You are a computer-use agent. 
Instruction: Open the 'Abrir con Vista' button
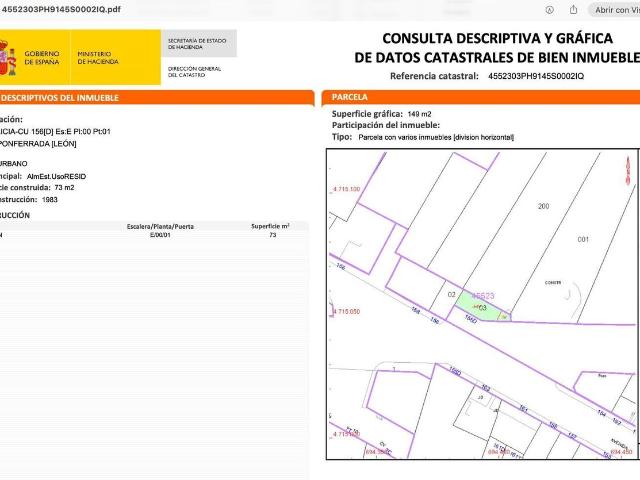click(616, 10)
